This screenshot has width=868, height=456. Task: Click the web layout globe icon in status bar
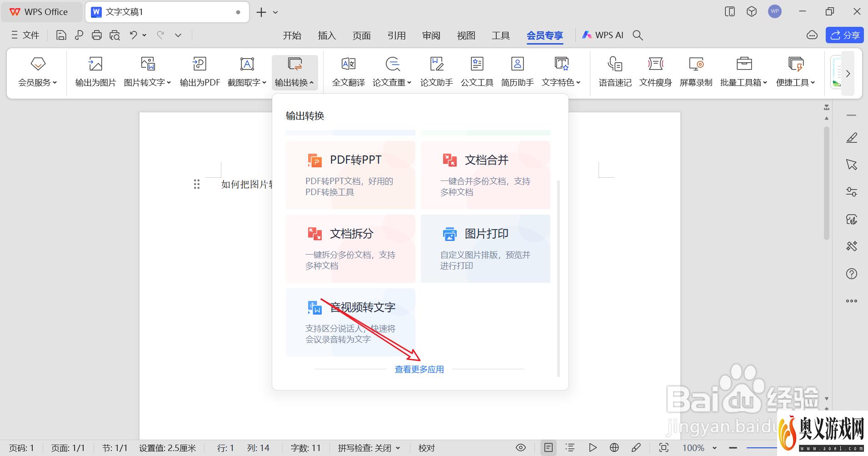(614, 448)
